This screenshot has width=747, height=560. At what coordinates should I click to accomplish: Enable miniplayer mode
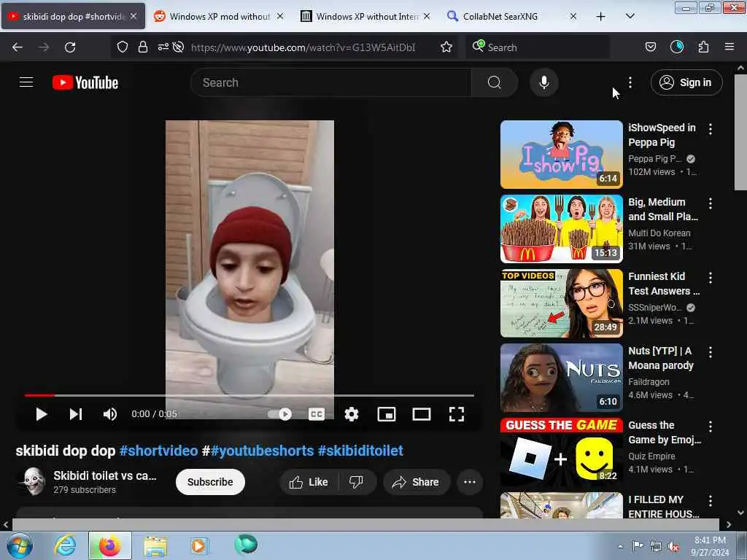tap(387, 414)
